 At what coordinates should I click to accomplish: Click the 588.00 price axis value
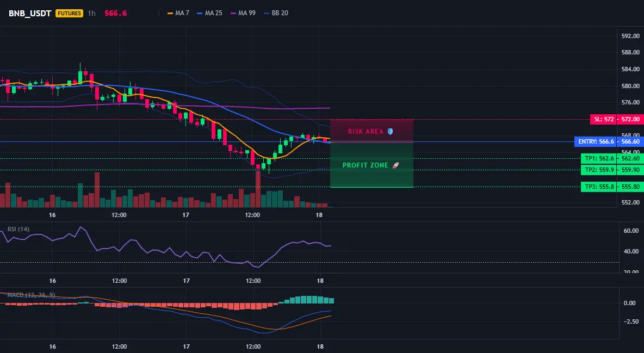(x=630, y=53)
